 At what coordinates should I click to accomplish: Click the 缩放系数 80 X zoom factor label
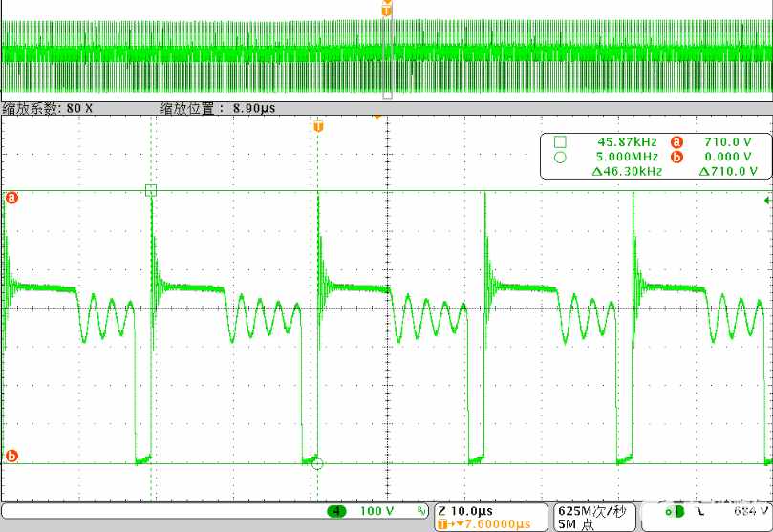click(x=48, y=108)
